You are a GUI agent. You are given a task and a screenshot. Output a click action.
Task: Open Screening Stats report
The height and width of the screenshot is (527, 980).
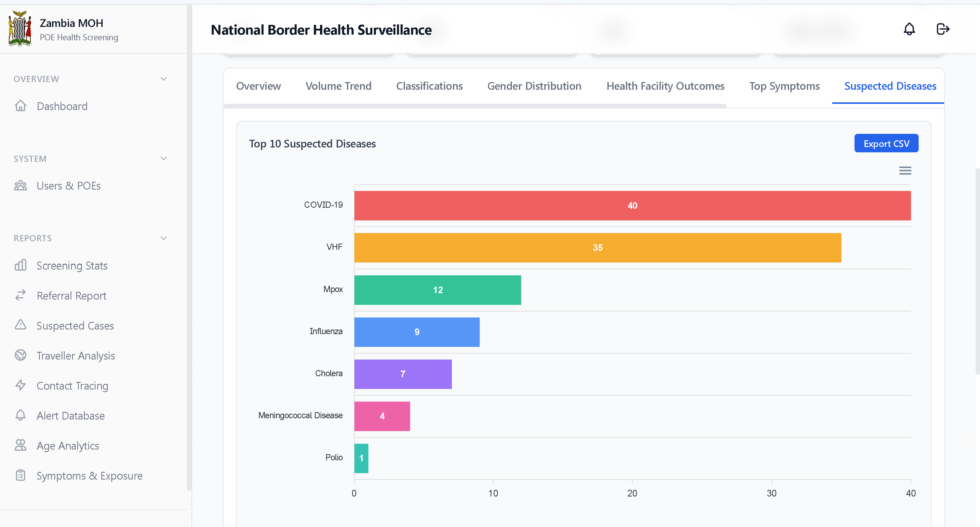(x=72, y=265)
